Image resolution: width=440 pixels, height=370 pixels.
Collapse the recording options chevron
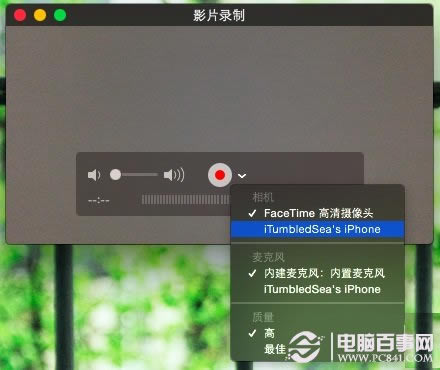[x=242, y=176]
